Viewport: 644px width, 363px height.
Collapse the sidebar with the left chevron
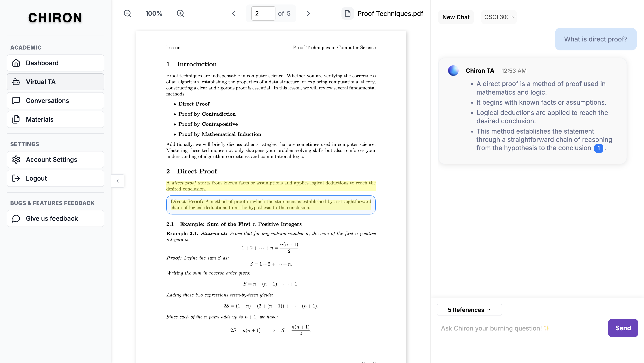117,181
